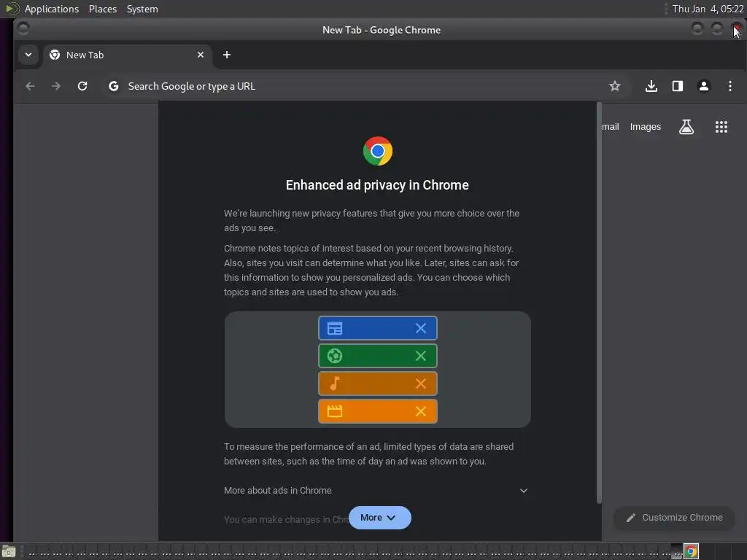
Task: Click the dialog vertical scrollbar
Action: tap(600, 303)
